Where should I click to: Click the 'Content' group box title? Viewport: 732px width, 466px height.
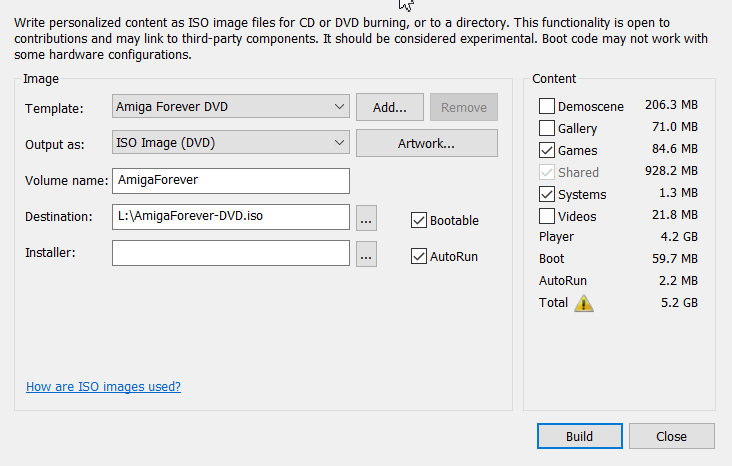click(x=554, y=78)
